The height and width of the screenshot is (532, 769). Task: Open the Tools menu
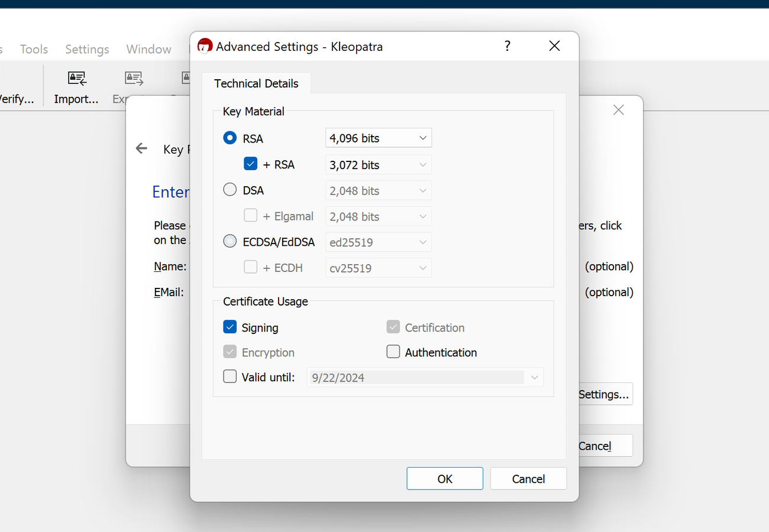[34, 49]
